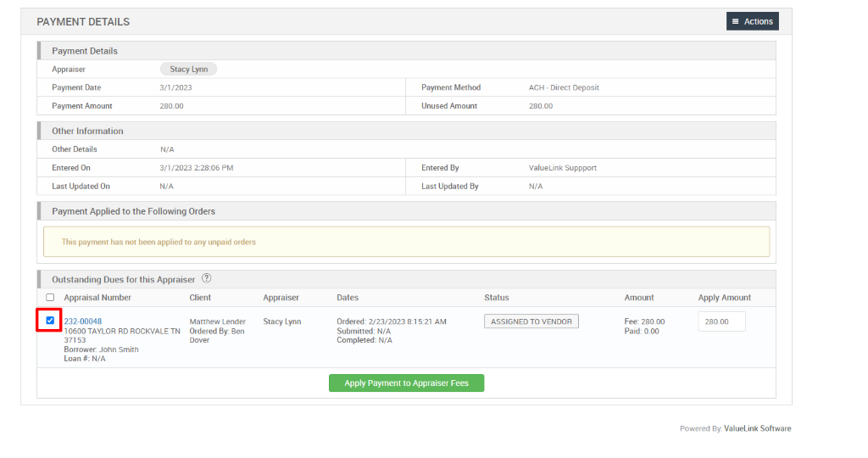Screen dimensions: 868x458
Task: Click the Dates column header
Action: tap(348, 298)
